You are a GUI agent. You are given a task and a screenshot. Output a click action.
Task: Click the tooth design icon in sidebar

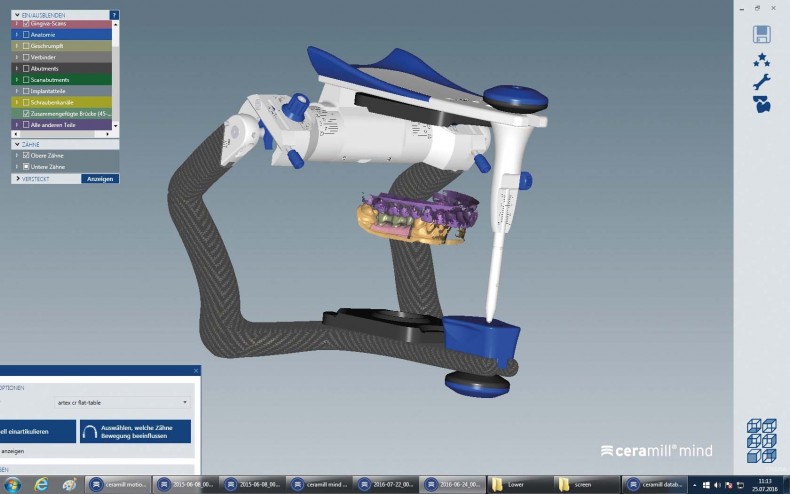point(761,105)
